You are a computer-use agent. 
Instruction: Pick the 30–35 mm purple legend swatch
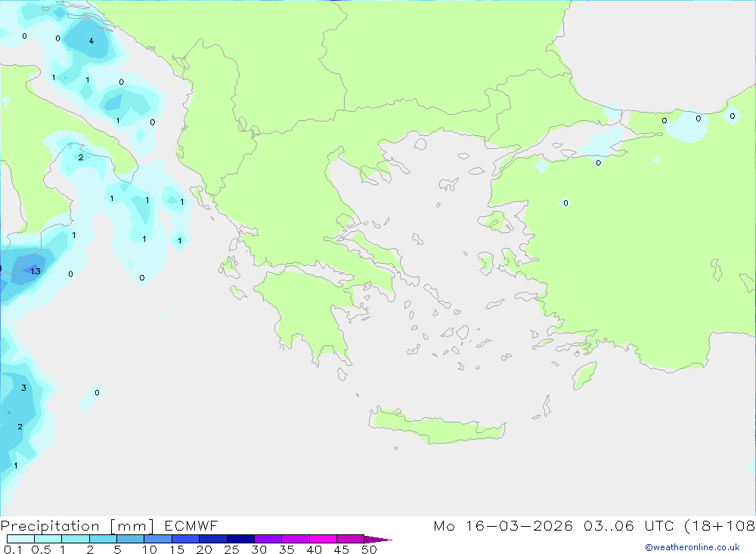pyautogui.click(x=268, y=539)
